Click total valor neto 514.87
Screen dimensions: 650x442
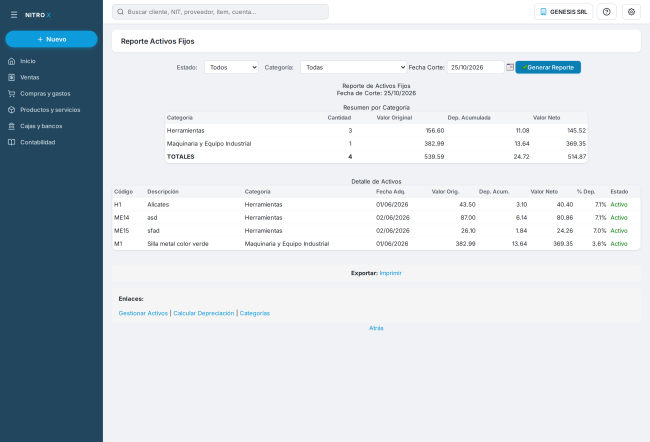(x=576, y=157)
